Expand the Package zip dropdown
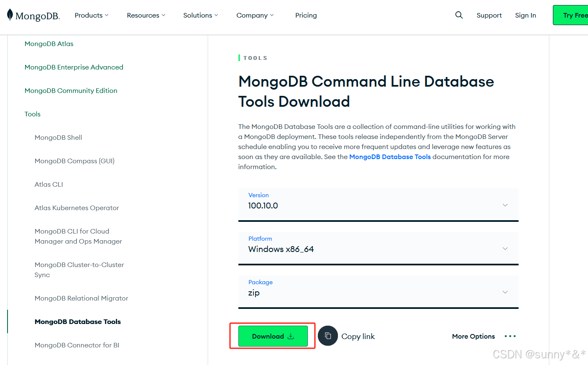Viewport: 588px width, 365px height. tap(378, 292)
